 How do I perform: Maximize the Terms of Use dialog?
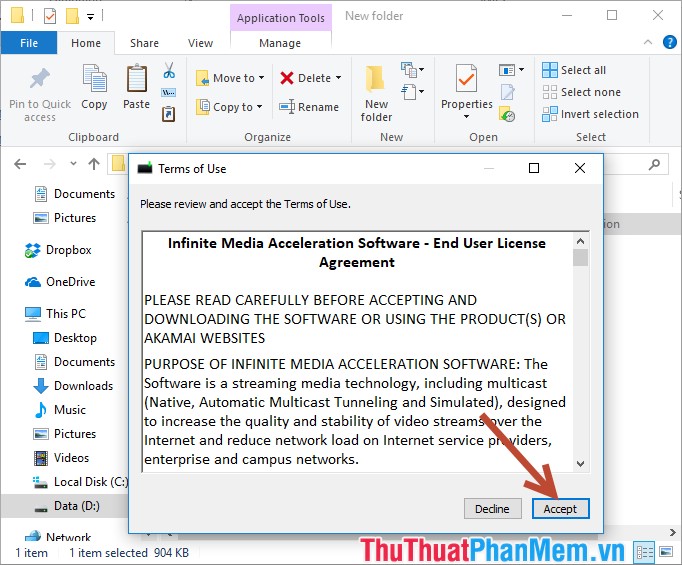pyautogui.click(x=534, y=168)
